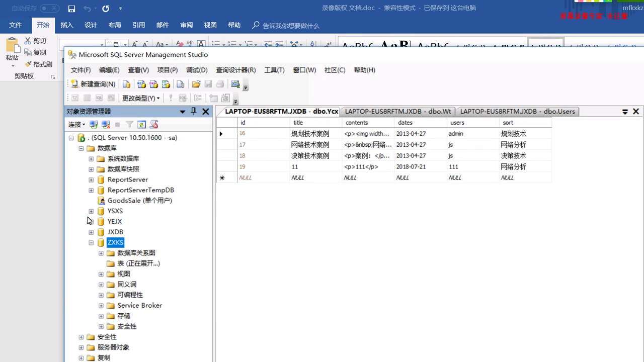This screenshot has width=644, height=362.
Task: Click the admin users cell
Action: (473, 134)
